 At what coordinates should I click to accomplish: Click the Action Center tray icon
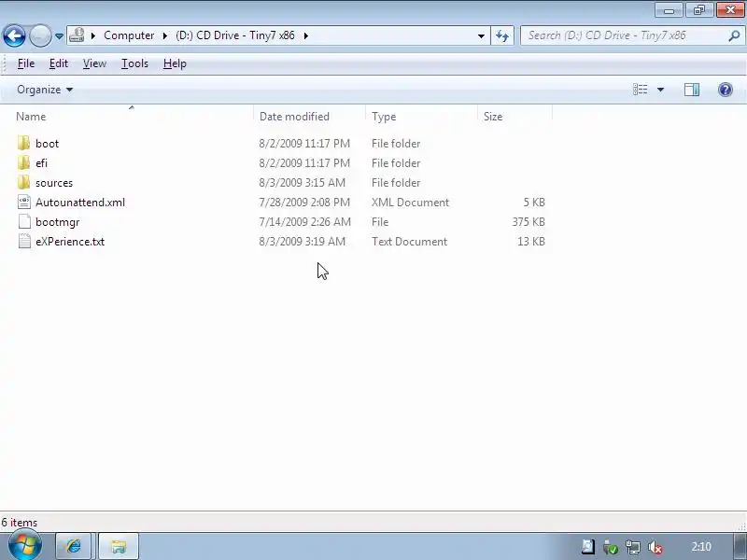tap(588, 547)
